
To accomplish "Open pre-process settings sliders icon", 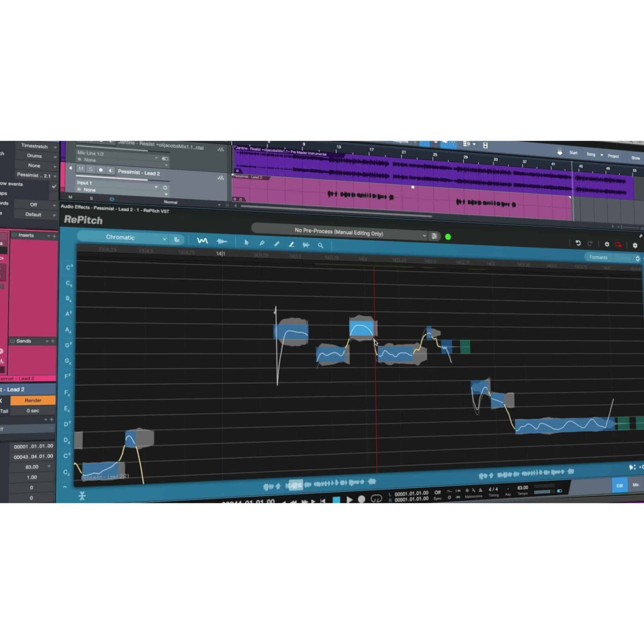I will (434, 236).
